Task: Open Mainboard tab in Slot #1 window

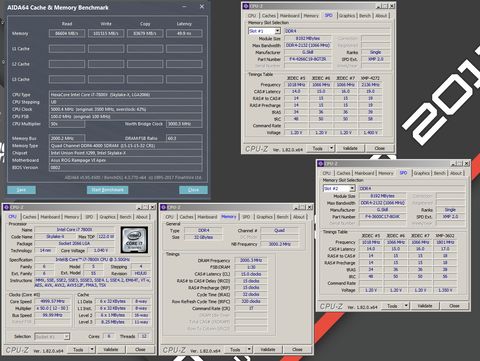Action: [x=289, y=16]
